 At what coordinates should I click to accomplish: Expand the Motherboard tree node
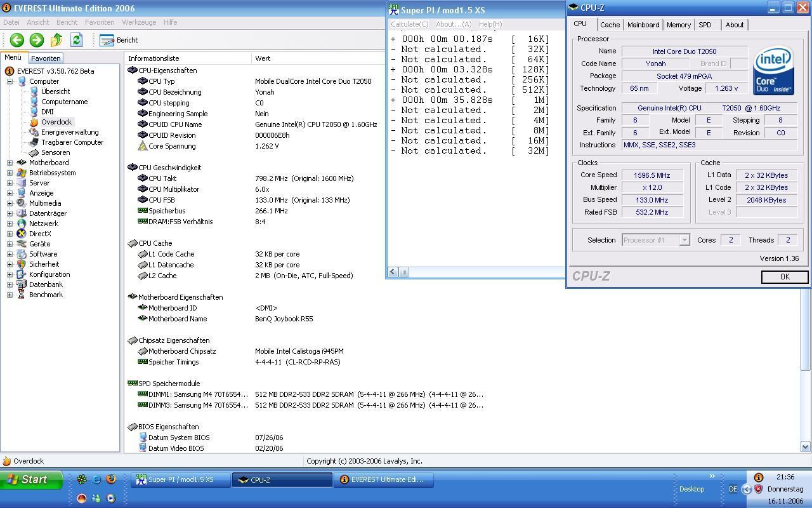[x=10, y=163]
